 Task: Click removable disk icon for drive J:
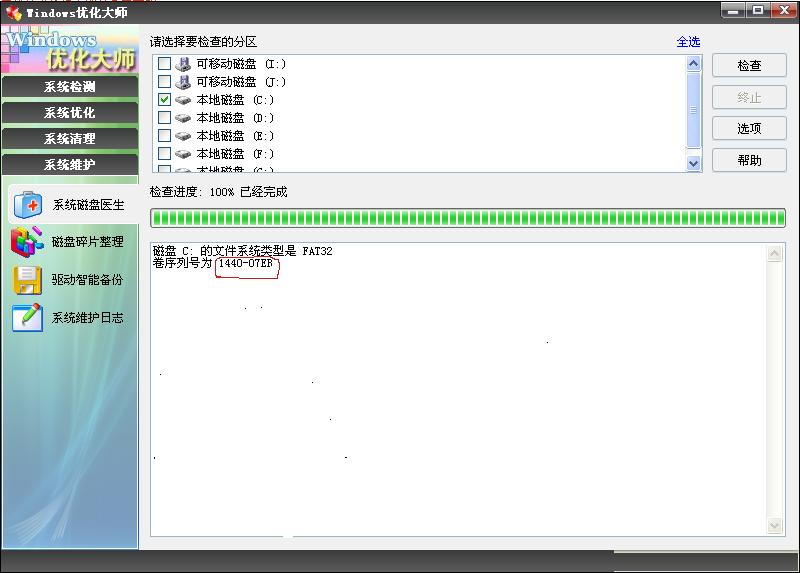tap(183, 82)
